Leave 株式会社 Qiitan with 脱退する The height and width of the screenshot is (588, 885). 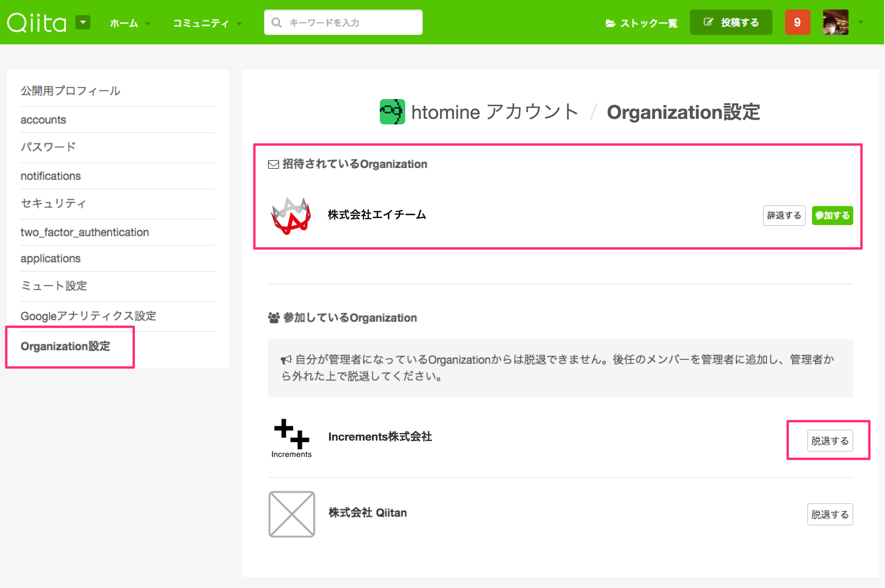tap(829, 514)
